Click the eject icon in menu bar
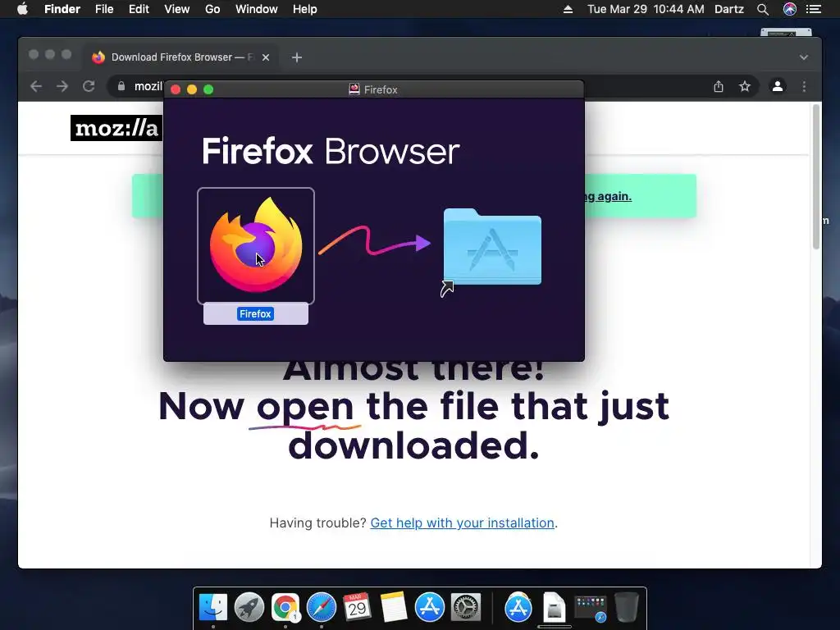The image size is (840, 630). 568,9
